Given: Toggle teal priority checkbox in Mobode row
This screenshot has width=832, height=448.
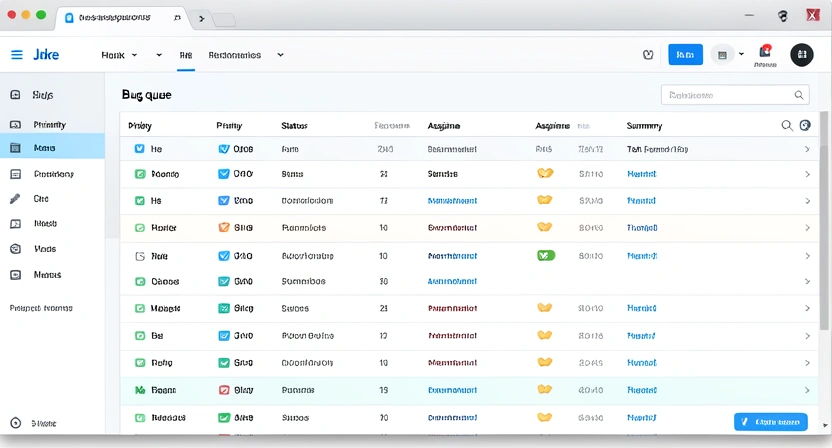Looking at the screenshot, I should (x=224, y=308).
